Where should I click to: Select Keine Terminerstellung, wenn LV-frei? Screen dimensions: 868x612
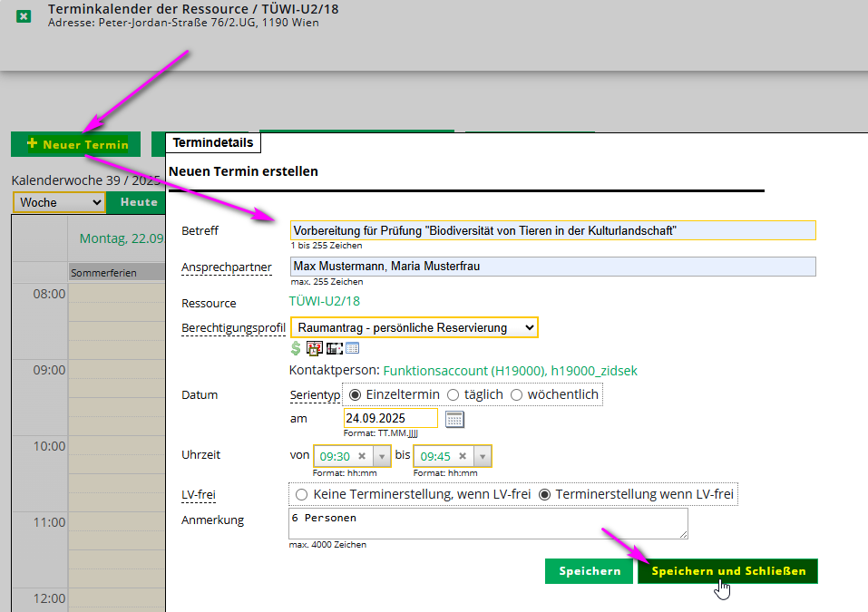[x=301, y=495]
